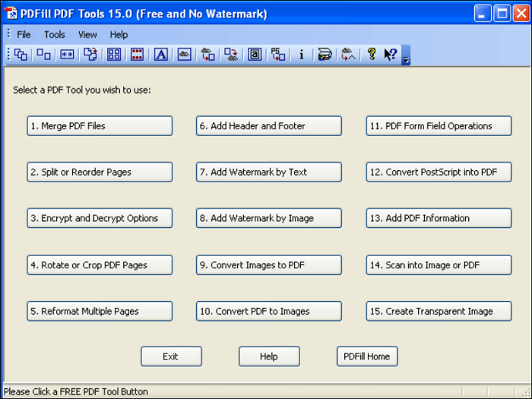Image resolution: width=532 pixels, height=399 pixels.
Task: Open '10. Convert PDF to Images'
Action: pyautogui.click(x=269, y=311)
